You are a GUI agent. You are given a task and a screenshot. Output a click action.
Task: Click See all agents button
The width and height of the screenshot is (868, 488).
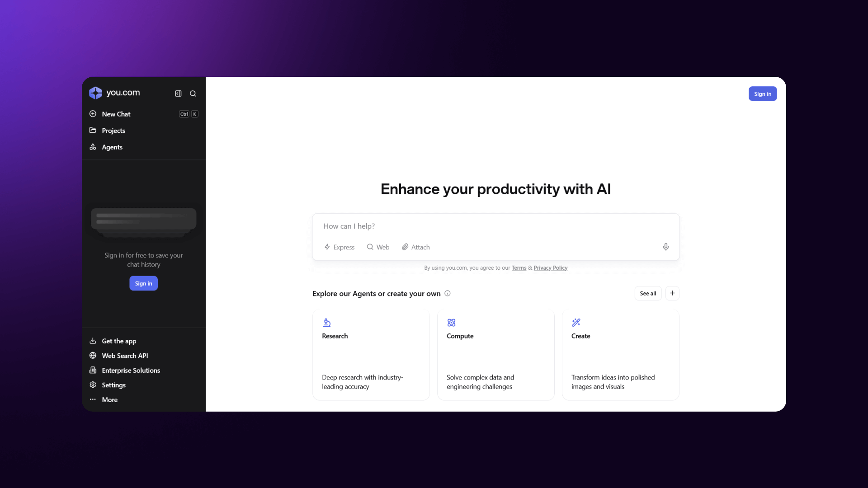point(647,293)
